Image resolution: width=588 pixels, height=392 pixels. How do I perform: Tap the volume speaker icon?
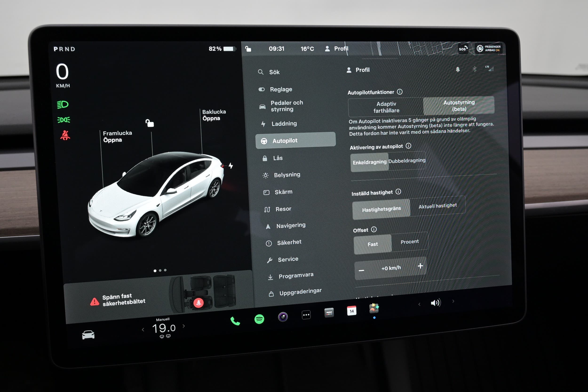click(x=436, y=303)
